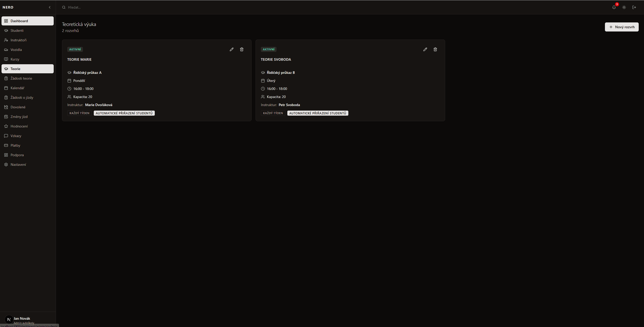
Task: Go to Kalendář page
Action: tap(17, 88)
